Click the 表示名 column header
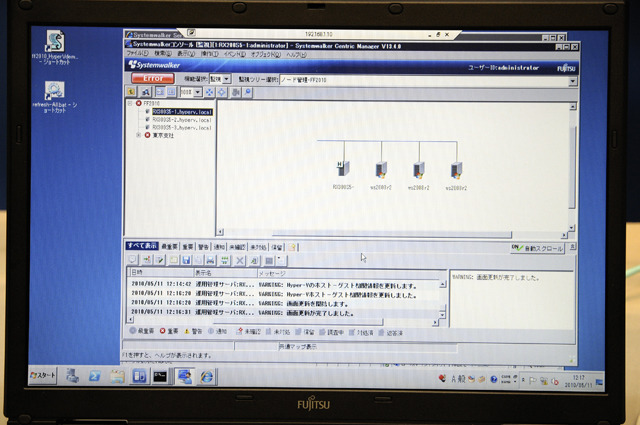 [x=225, y=273]
